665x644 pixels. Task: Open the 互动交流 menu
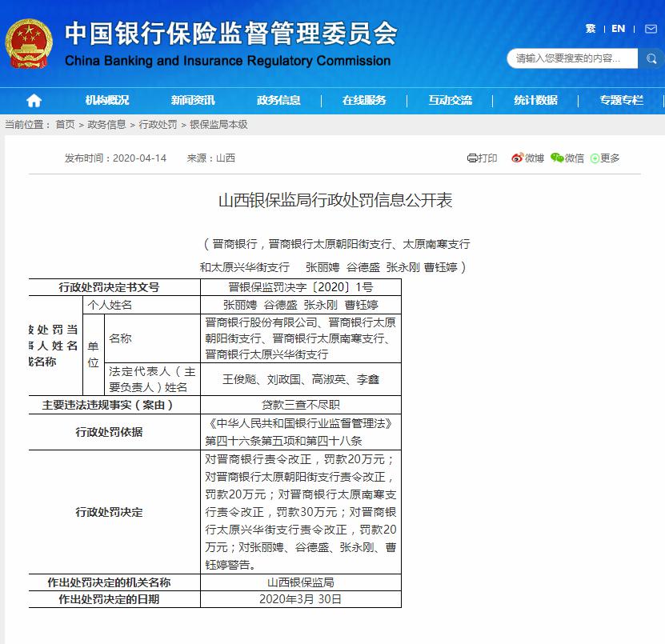[450, 101]
